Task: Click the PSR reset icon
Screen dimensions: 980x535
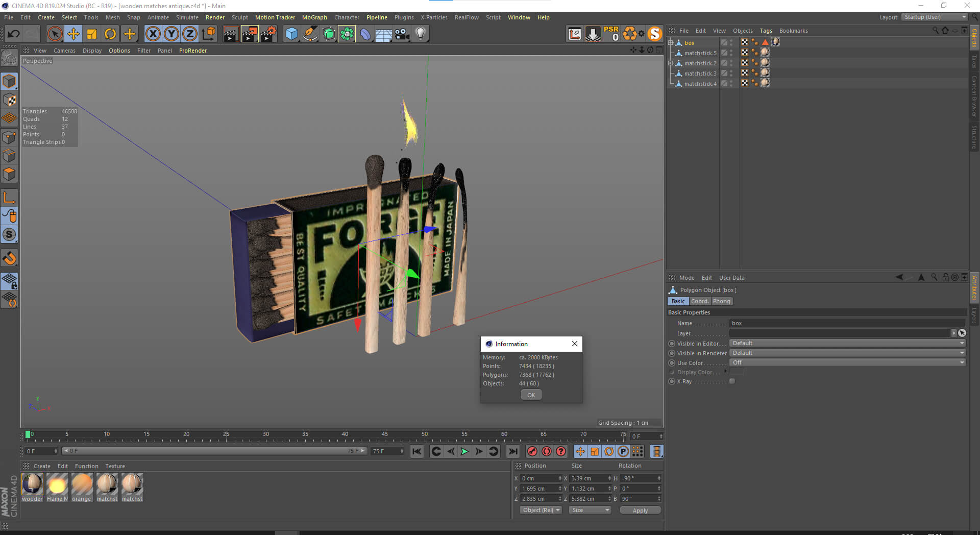Action: [x=611, y=34]
